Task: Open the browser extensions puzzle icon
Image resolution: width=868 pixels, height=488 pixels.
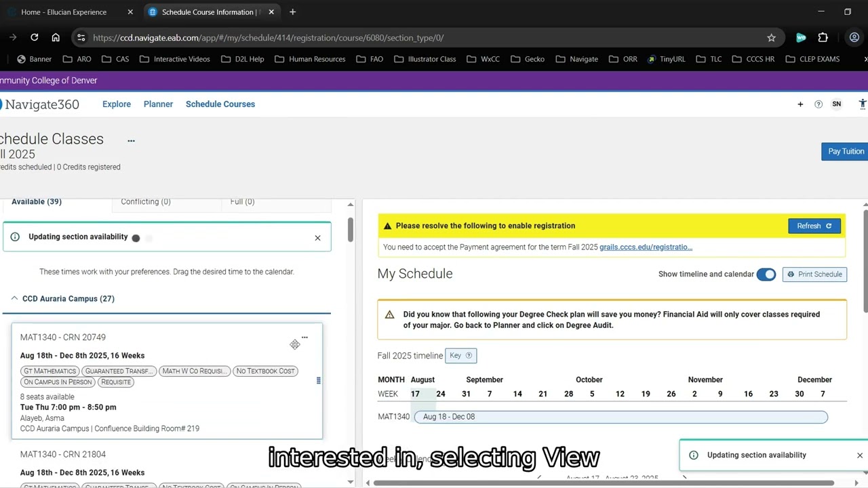Action: pyautogui.click(x=823, y=38)
